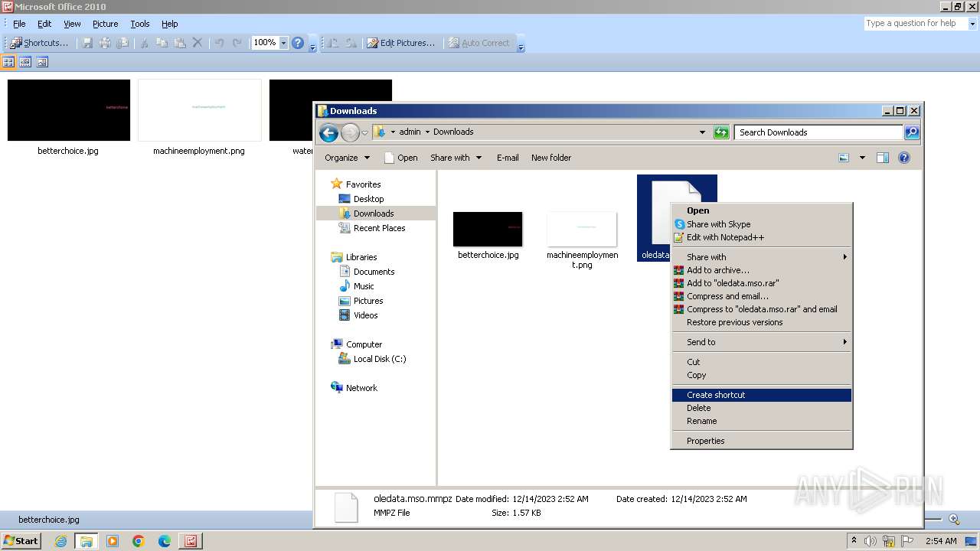This screenshot has height=551, width=980.
Task: Open more view options dropdown arrow
Action: (x=862, y=158)
